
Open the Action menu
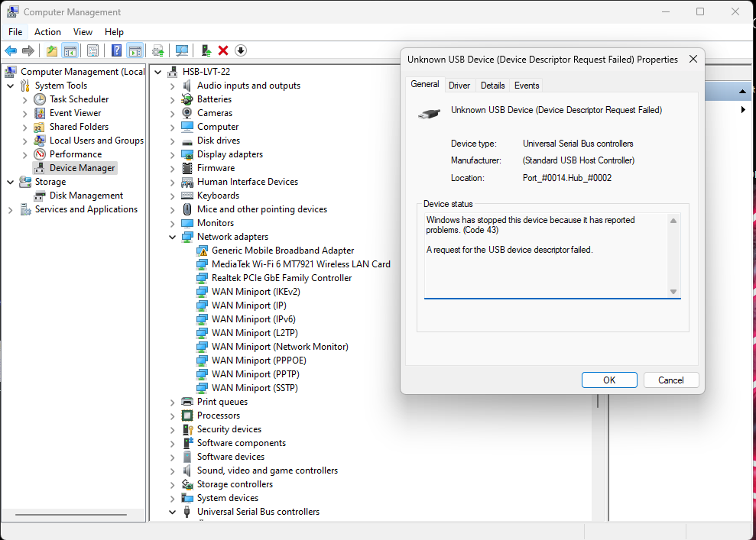[x=47, y=32]
